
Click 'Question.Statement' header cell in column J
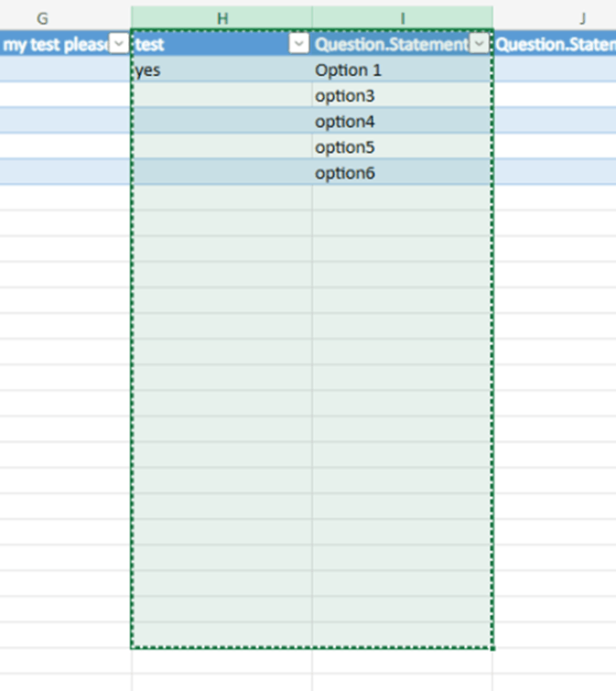(x=555, y=44)
